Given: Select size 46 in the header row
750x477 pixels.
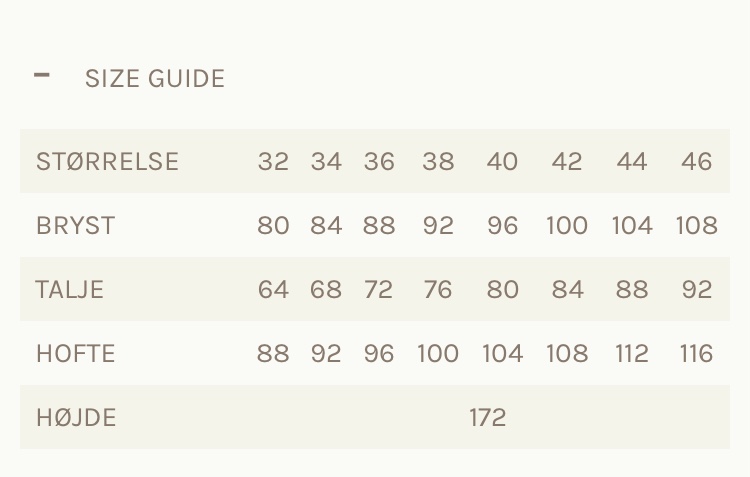Looking at the screenshot, I should (696, 161).
